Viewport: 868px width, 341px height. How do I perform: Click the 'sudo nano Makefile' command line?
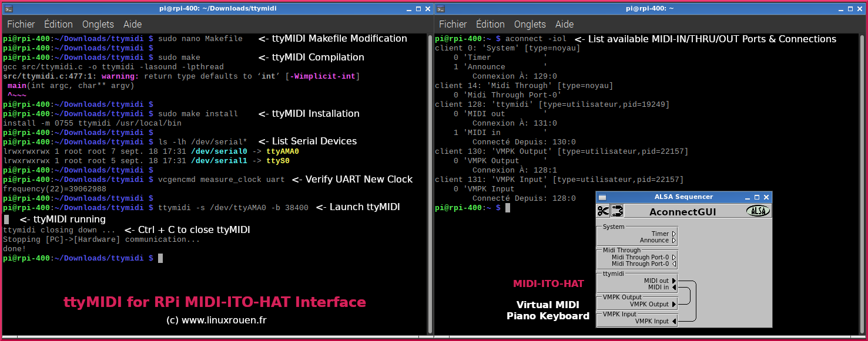[200, 39]
